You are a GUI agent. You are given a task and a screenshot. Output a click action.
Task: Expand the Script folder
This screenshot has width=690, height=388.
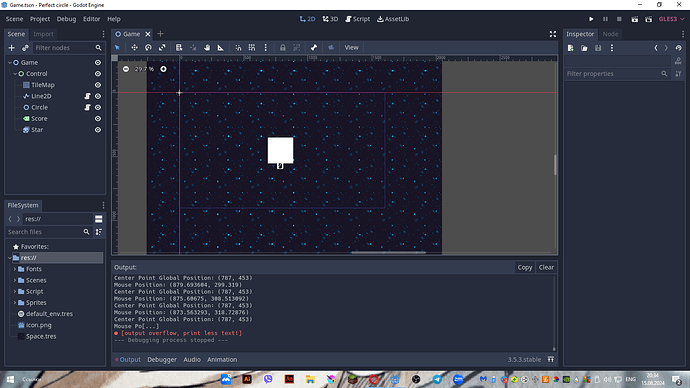click(x=15, y=291)
